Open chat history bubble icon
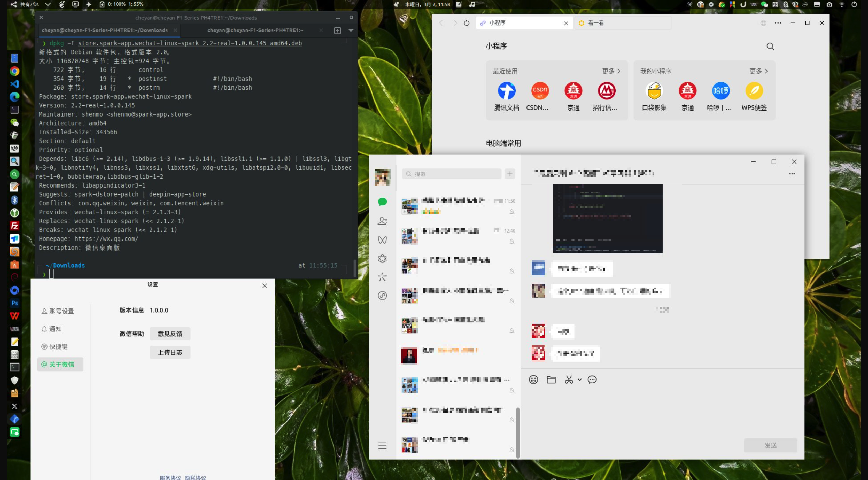This screenshot has height=480, width=868. tap(592, 380)
